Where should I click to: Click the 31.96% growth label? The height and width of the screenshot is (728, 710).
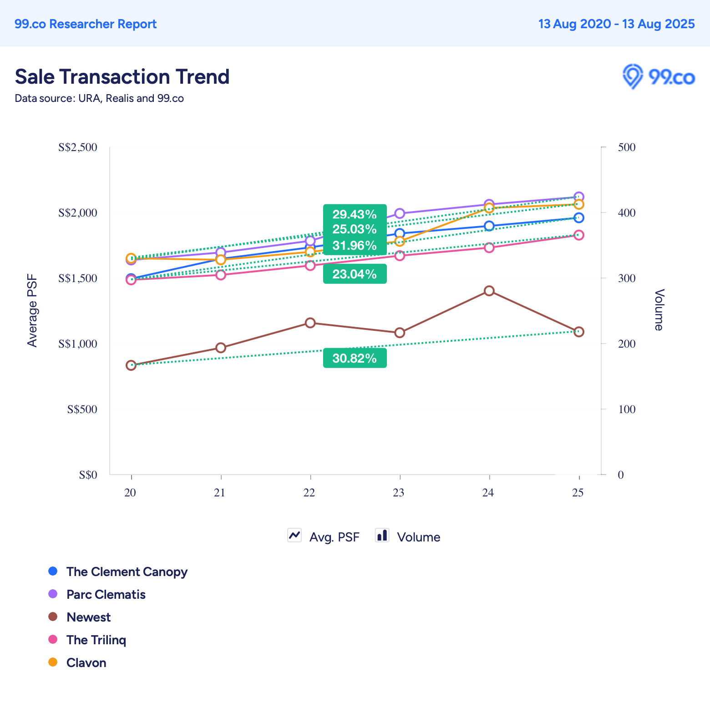click(x=355, y=246)
